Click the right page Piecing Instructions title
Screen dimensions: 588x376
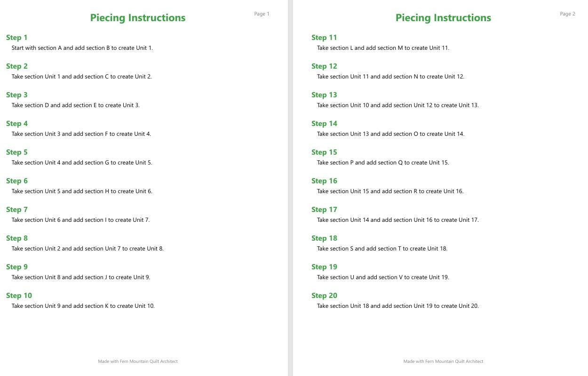[x=443, y=18]
